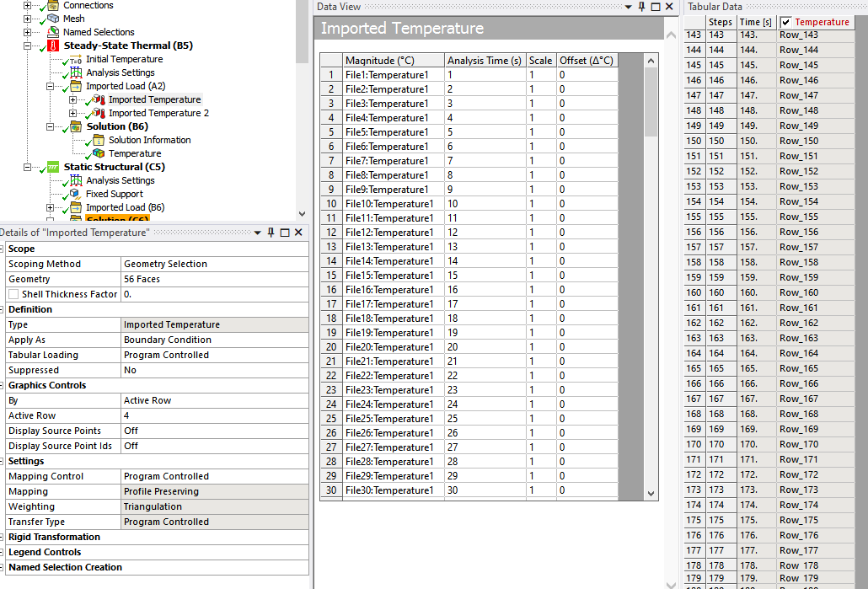
Task: Click the Static Structural Analysis Settings icon
Action: coord(76,180)
